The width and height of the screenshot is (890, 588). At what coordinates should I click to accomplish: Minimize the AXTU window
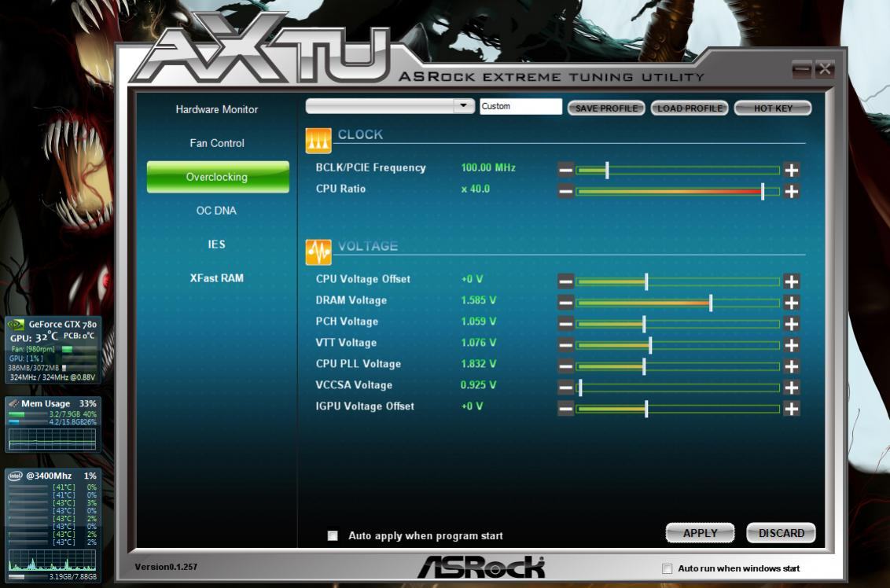click(x=801, y=69)
